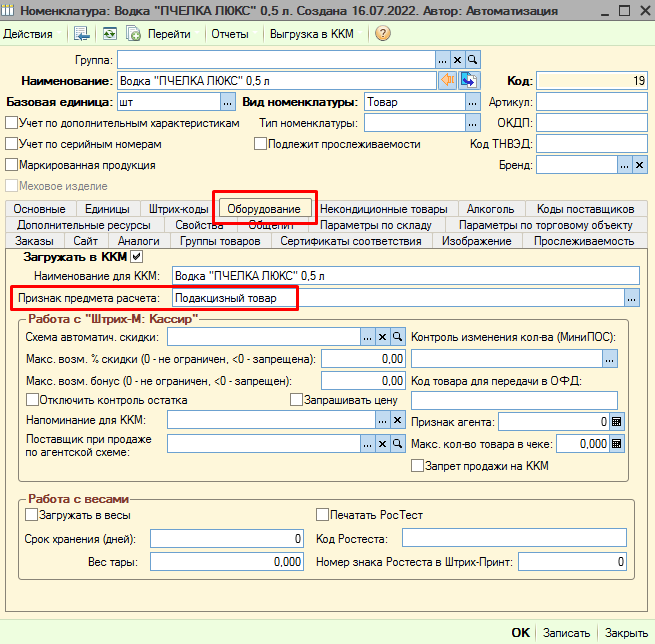
Task: Open Вид номенклатуры selection button
Action: pyautogui.click(x=472, y=102)
